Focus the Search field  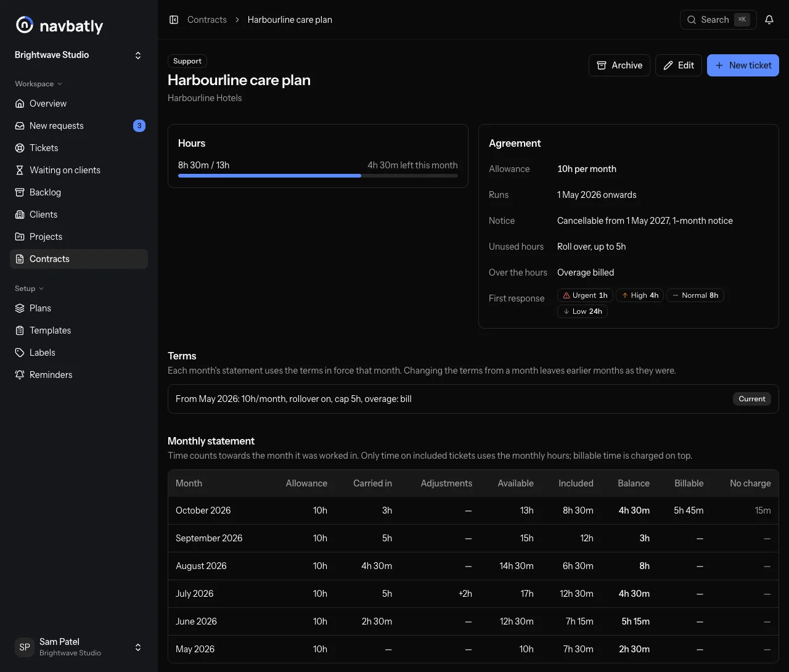[718, 20]
